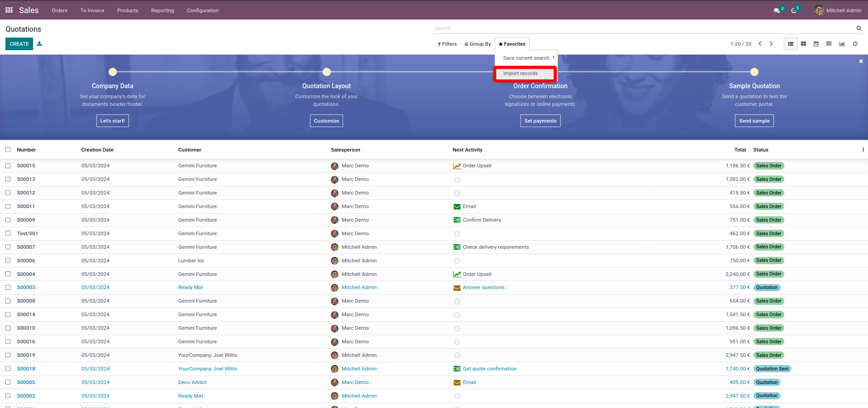Image resolution: width=868 pixels, height=408 pixels.
Task: Open the Mitchell Admin user menu
Action: click(838, 10)
